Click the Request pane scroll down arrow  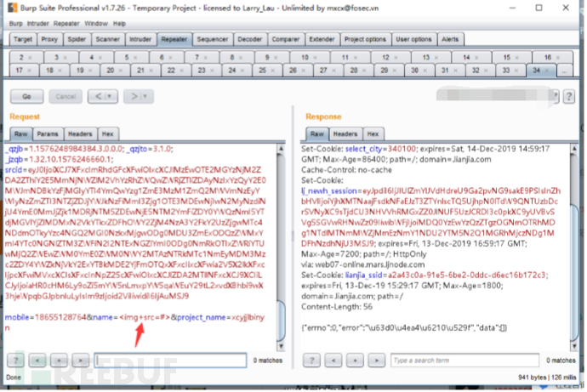coord(281,346)
